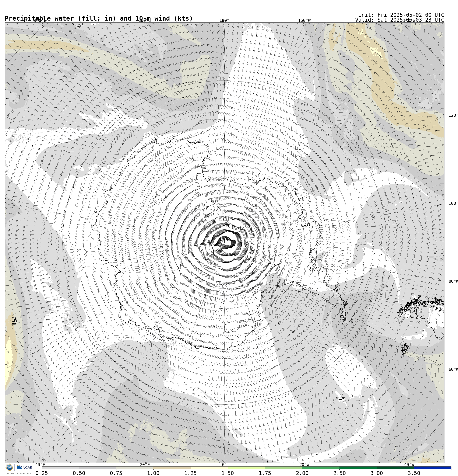Click the NSF logo
The image size is (458, 476).
[x=9, y=467]
